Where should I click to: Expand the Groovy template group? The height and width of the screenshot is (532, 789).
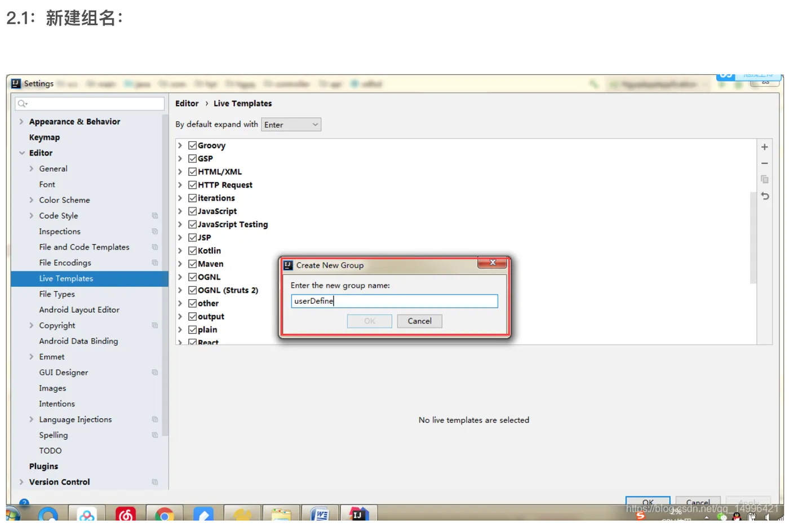click(x=180, y=145)
